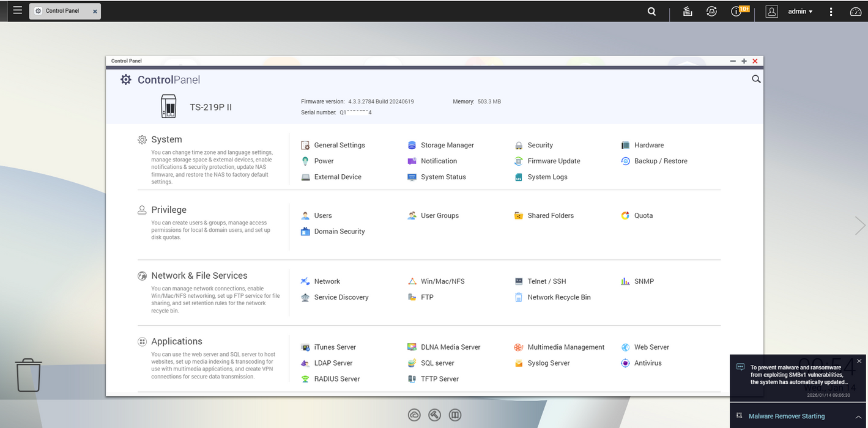
Task: Click the Service Discovery icon
Action: click(305, 297)
